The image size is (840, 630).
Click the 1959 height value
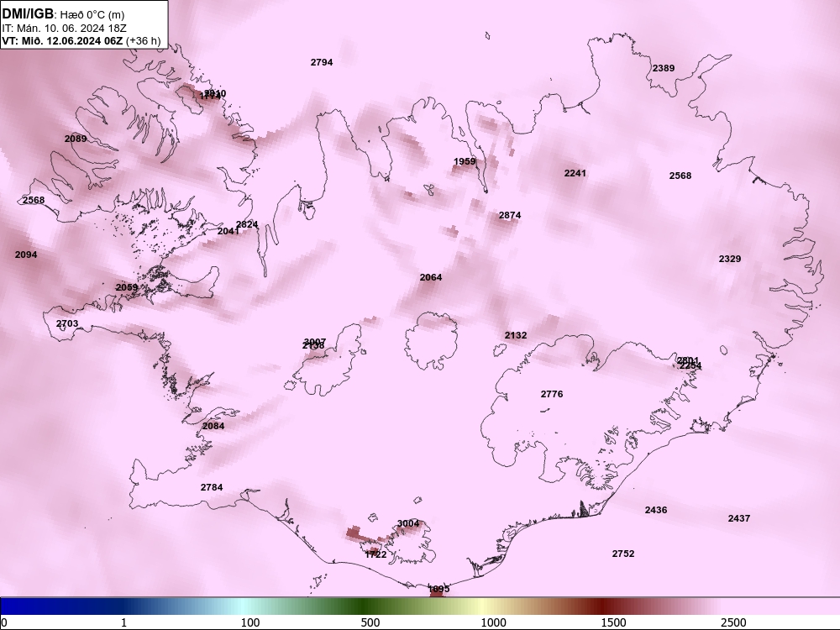pos(465,161)
